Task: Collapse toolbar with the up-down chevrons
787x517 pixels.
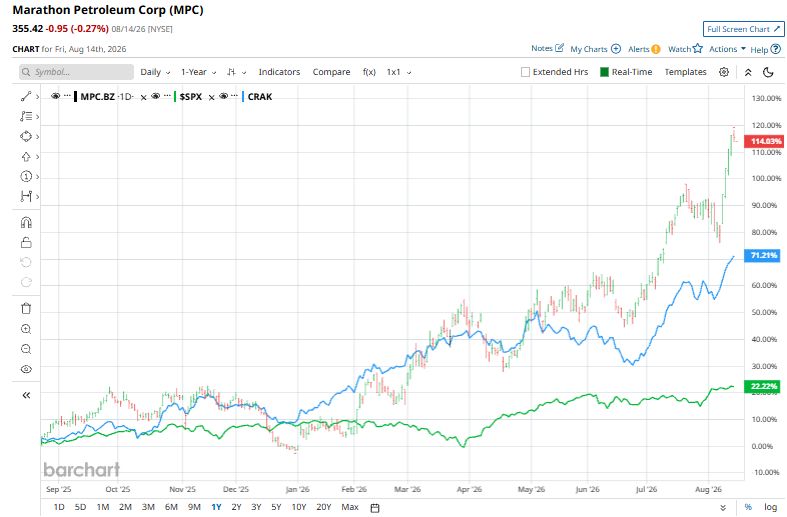Action: [748, 72]
